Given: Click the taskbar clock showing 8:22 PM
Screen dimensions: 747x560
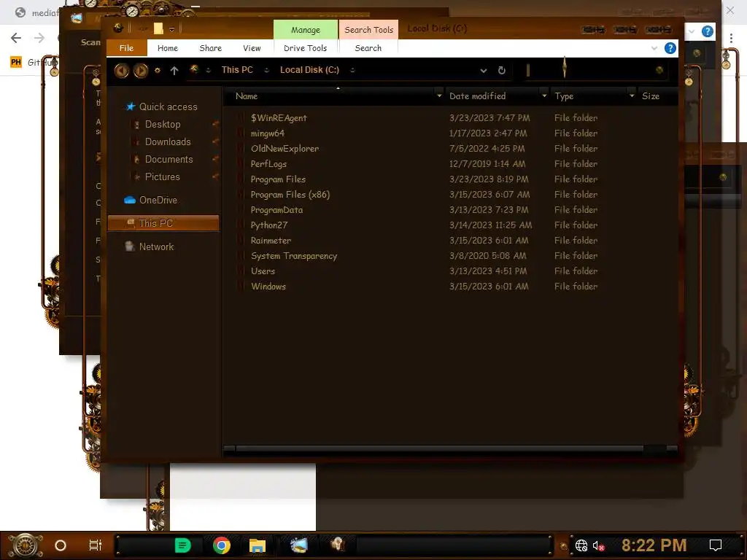Looking at the screenshot, I should point(654,545).
